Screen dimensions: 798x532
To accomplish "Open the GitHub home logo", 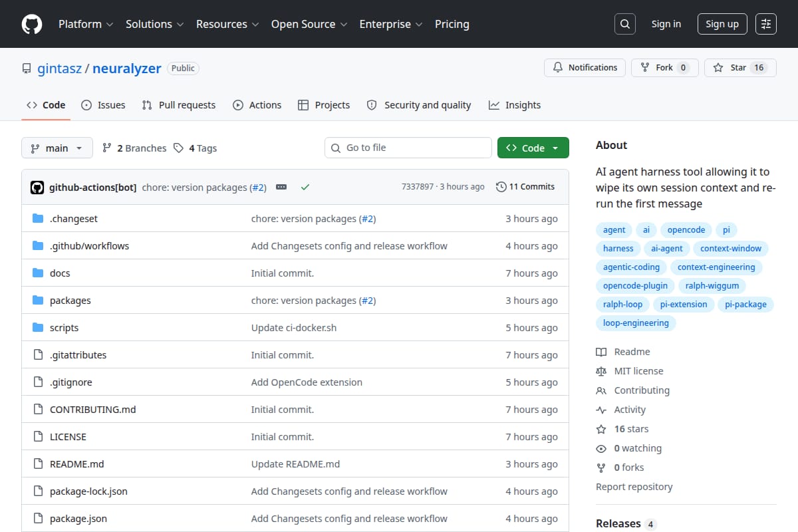I will pos(32,24).
